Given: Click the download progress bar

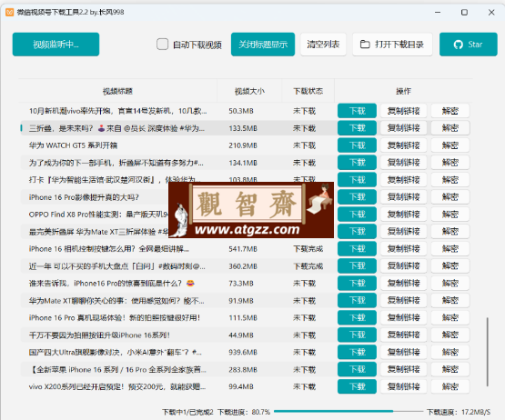Looking at the screenshot, I should coord(348,411).
